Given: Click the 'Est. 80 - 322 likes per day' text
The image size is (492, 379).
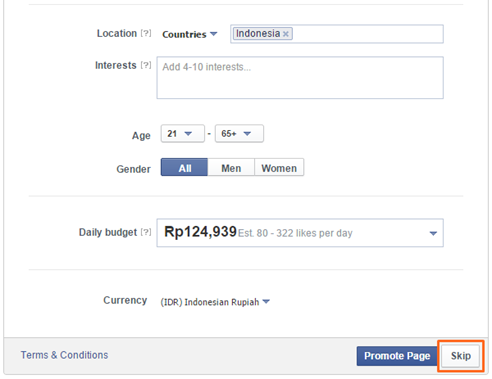Looking at the screenshot, I should [295, 233].
